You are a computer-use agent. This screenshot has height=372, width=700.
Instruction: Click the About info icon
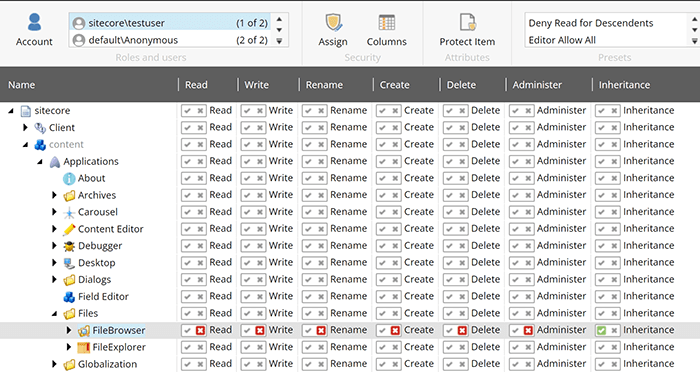69,179
